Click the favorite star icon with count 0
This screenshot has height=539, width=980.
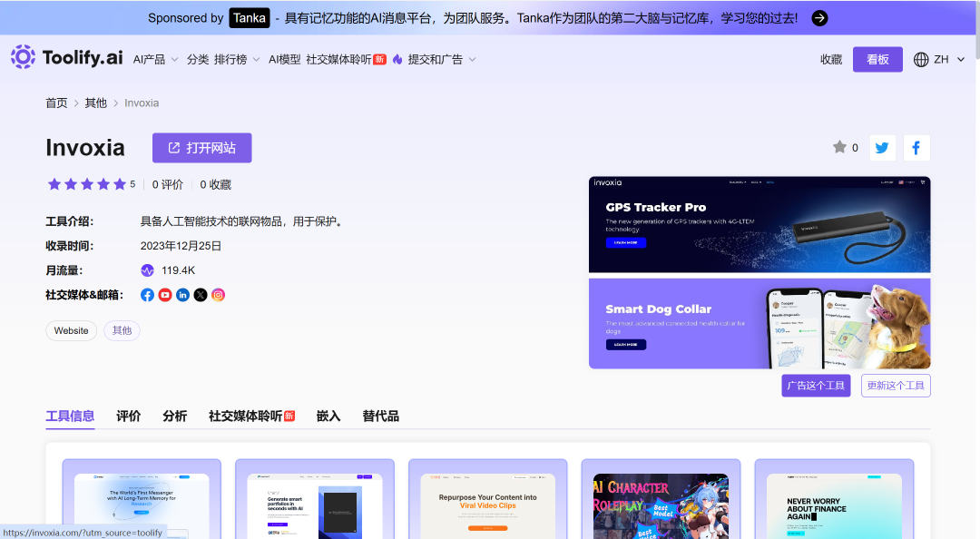click(839, 147)
